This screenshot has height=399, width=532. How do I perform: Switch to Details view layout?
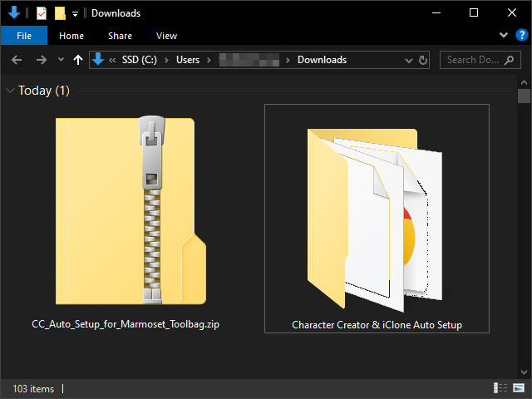(500, 387)
